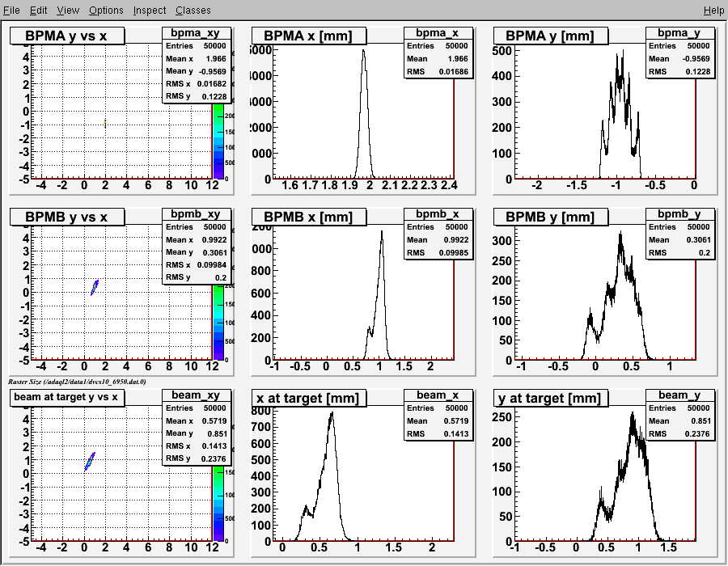Click the peak of the BPMA y histogram
Image resolution: width=728 pixels, height=566 pixels.
coord(623,52)
